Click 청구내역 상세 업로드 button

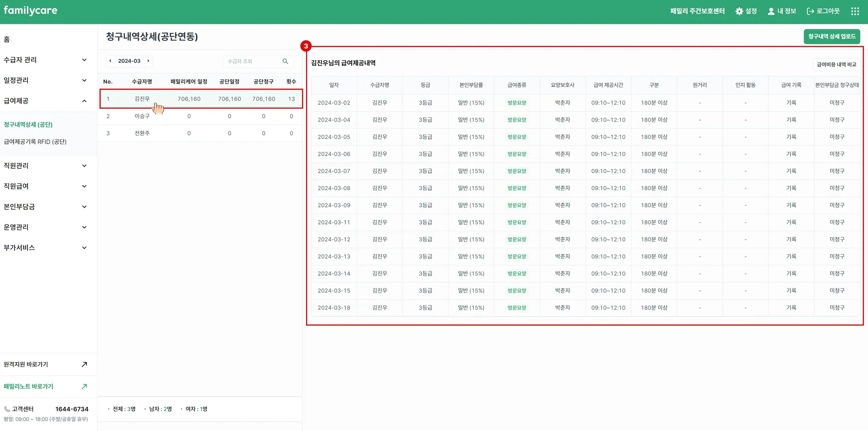(x=832, y=36)
